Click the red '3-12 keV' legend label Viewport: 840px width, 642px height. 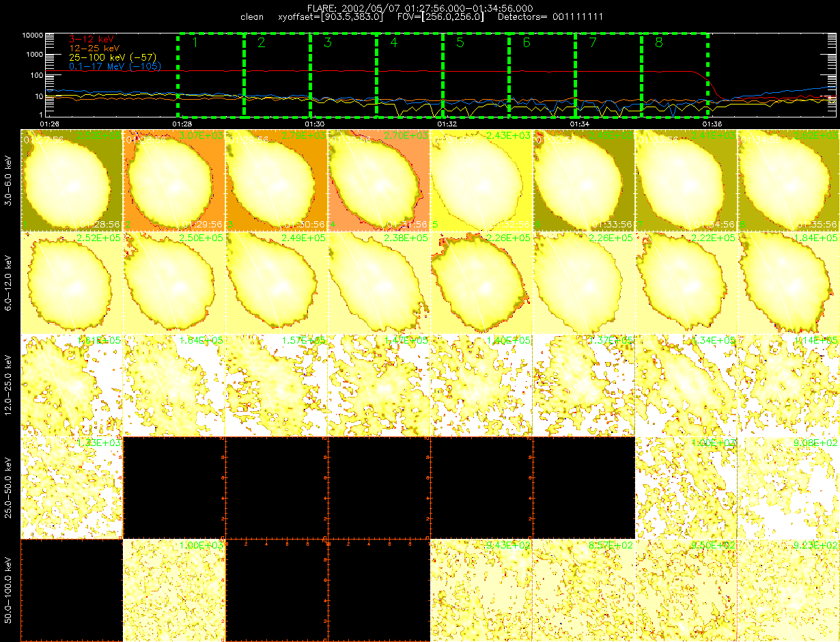(x=91, y=40)
